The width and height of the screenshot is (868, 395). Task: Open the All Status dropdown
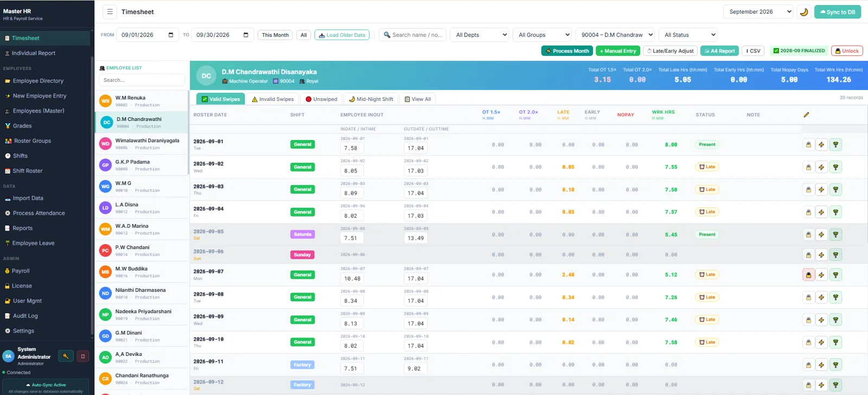pyautogui.click(x=688, y=35)
